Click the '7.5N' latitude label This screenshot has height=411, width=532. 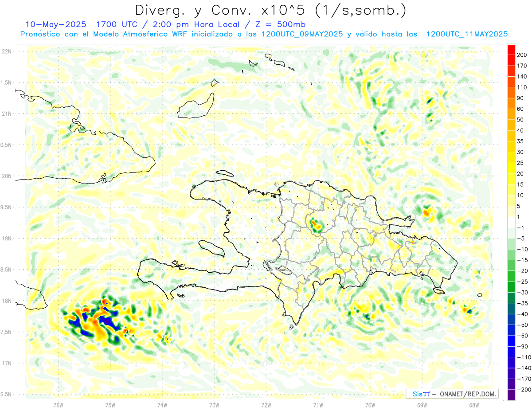coord(6,332)
